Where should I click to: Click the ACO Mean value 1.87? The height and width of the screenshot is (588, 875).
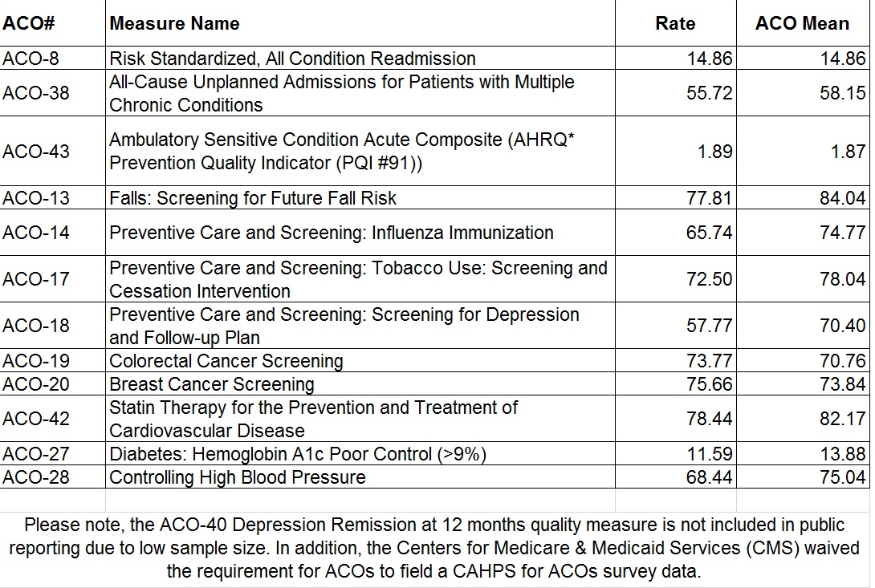point(848,152)
